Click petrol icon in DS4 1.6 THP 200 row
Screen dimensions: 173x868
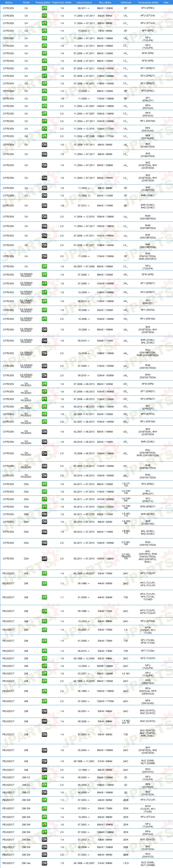coord(44,499)
